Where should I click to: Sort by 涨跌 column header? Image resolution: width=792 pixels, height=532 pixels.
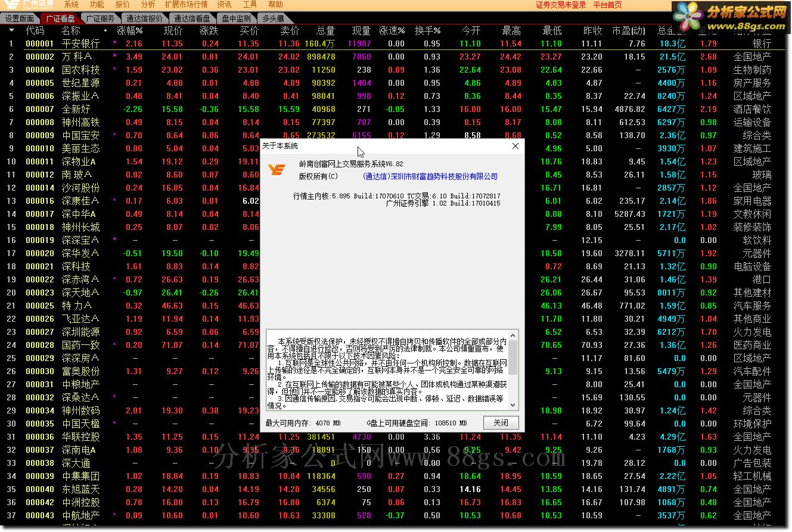tap(209, 30)
